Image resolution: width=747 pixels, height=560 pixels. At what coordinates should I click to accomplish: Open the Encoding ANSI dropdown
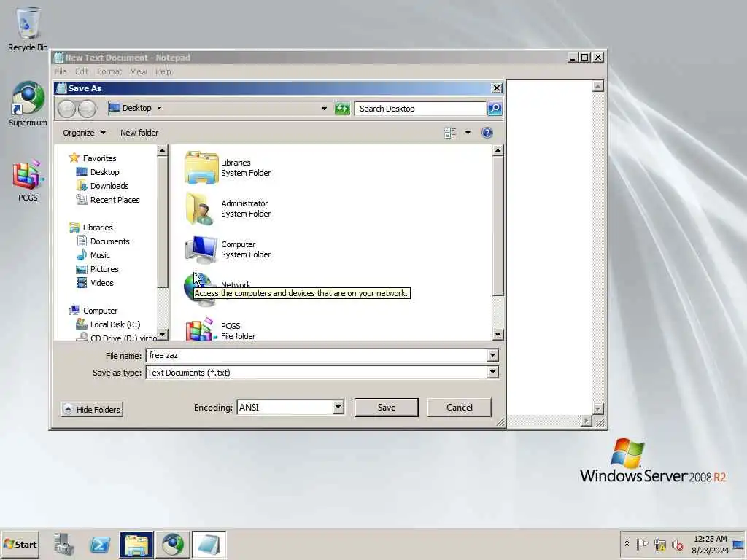point(338,407)
